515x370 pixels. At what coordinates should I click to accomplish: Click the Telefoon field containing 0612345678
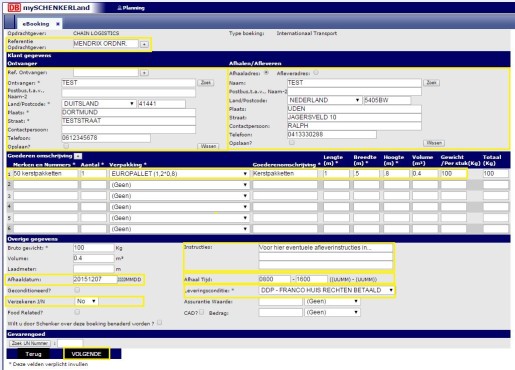tap(106, 138)
